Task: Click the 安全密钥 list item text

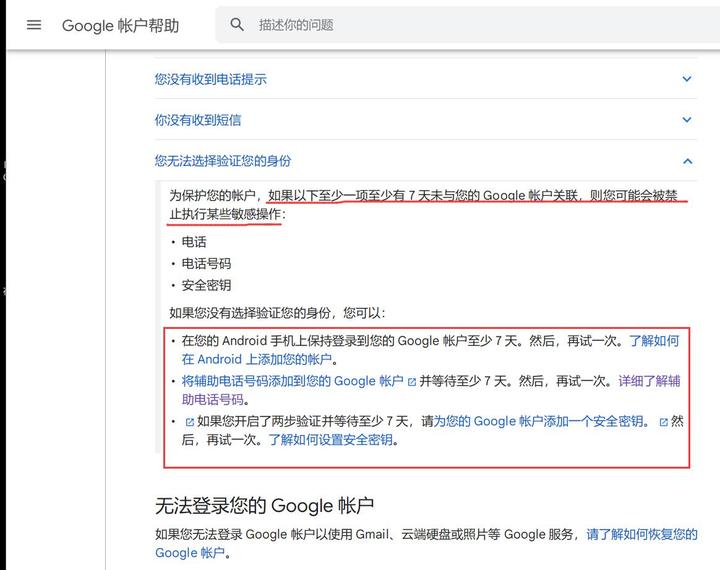Action: tap(206, 285)
